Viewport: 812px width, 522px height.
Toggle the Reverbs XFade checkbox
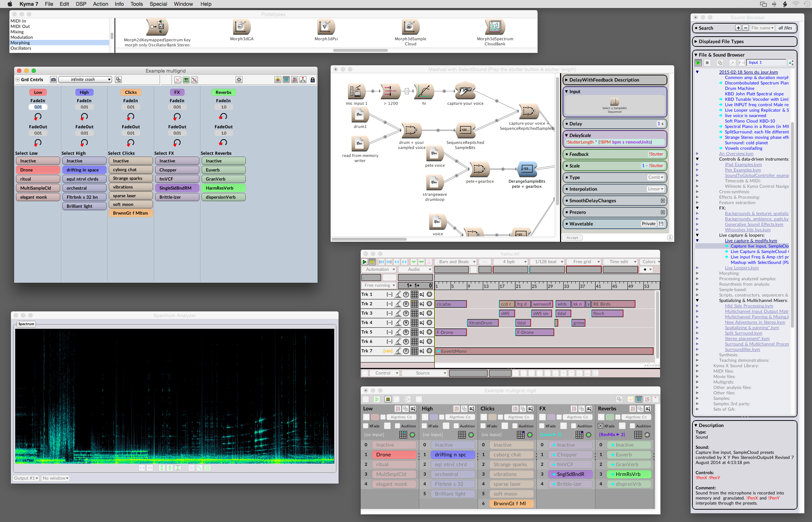click(x=601, y=426)
